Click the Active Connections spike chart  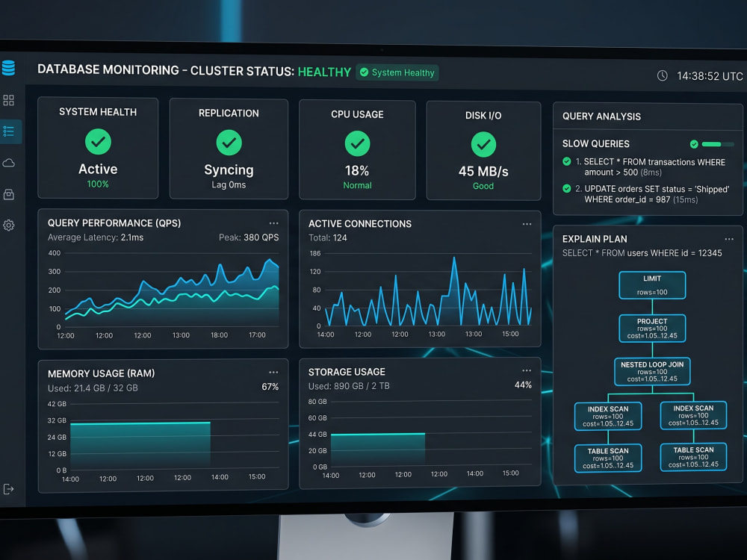[428, 291]
